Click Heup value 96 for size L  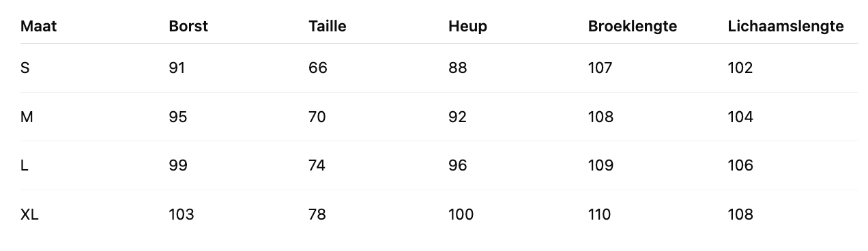click(x=458, y=166)
